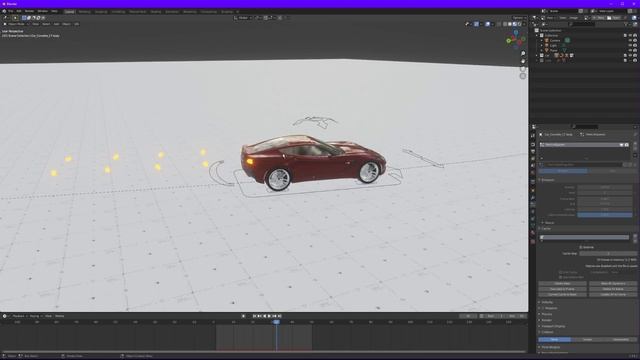Toggle the camera view icon in the viewport
The image size is (640, 360).
523,69
